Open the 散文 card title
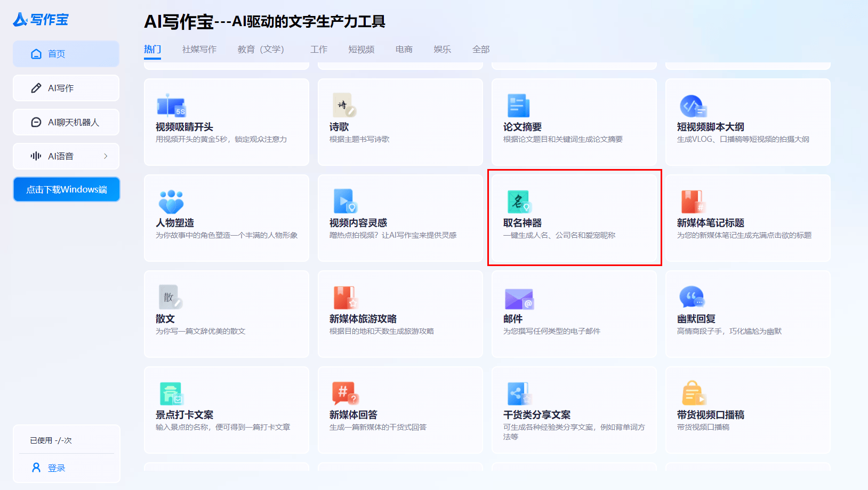Screen dimensions: 868x490 coord(165,318)
